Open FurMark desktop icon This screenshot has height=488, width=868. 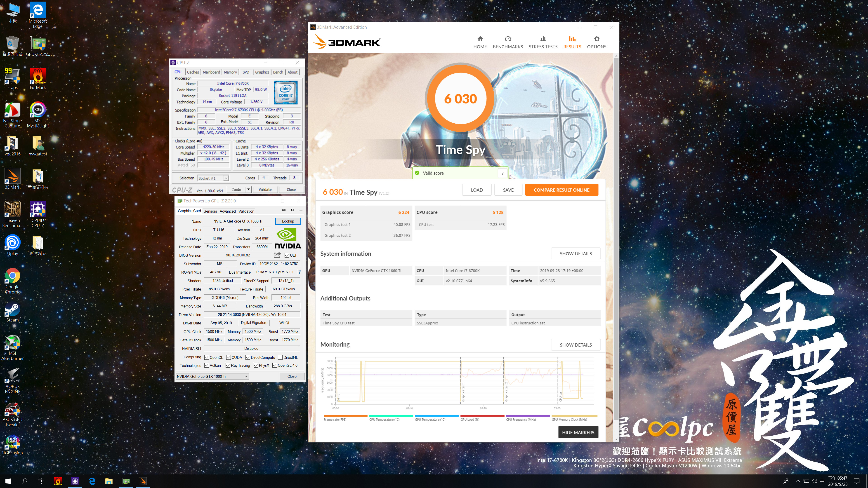38,79
